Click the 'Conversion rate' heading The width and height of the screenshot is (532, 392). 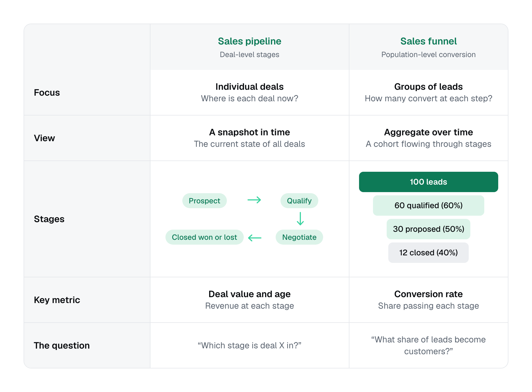(x=428, y=294)
